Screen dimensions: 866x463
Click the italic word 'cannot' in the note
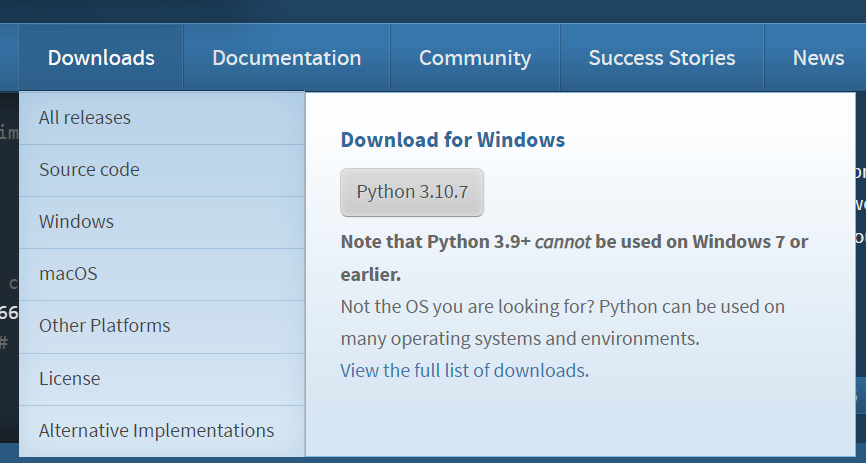tap(562, 242)
